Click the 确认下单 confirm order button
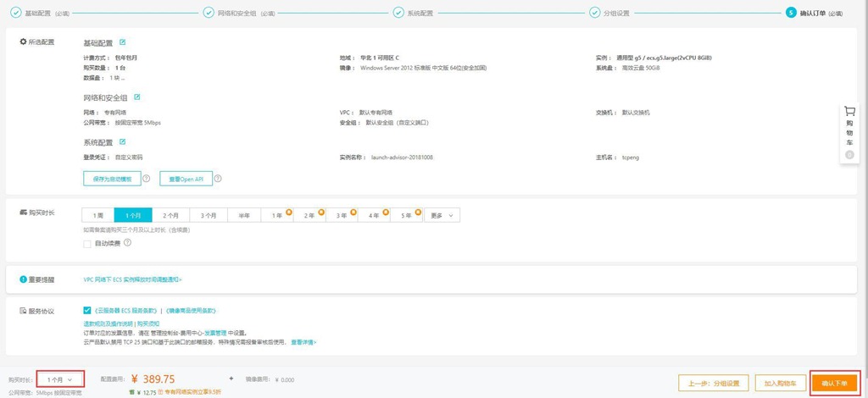This screenshot has height=398, width=868. (x=835, y=383)
